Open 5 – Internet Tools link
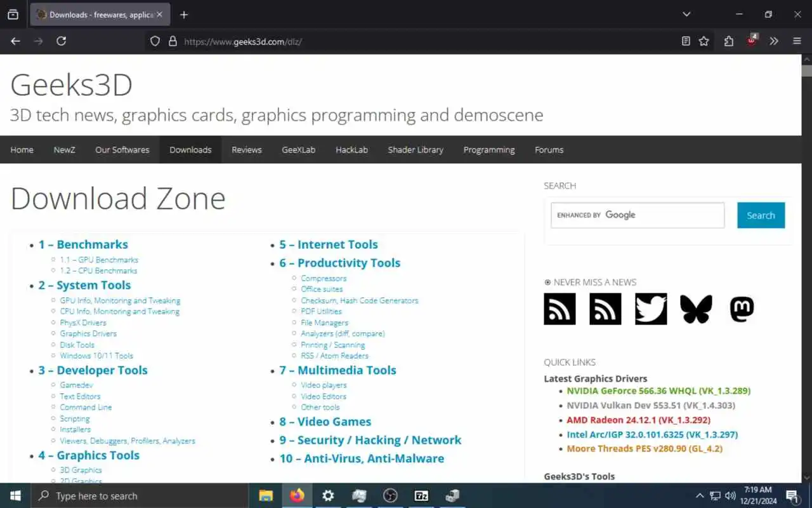Viewport: 812px width, 508px height. coord(329,244)
